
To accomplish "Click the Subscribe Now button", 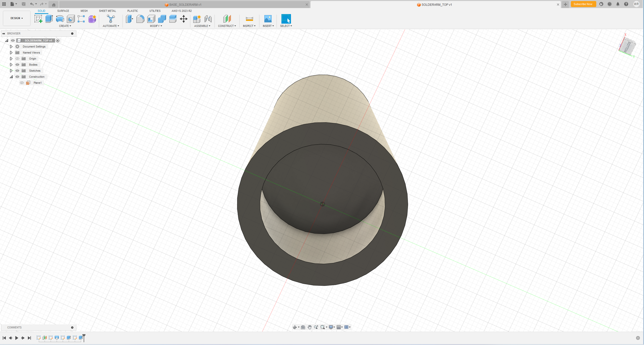I will (x=583, y=4).
